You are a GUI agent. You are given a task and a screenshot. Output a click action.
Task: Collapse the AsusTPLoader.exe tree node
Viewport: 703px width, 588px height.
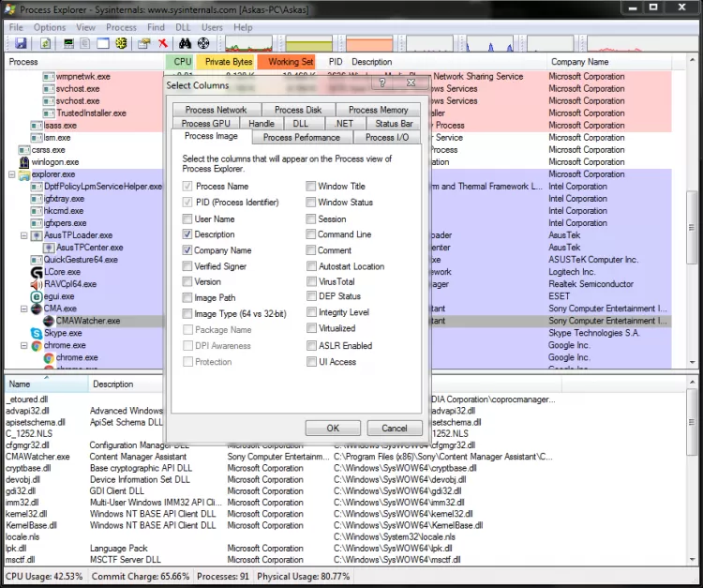coord(23,235)
